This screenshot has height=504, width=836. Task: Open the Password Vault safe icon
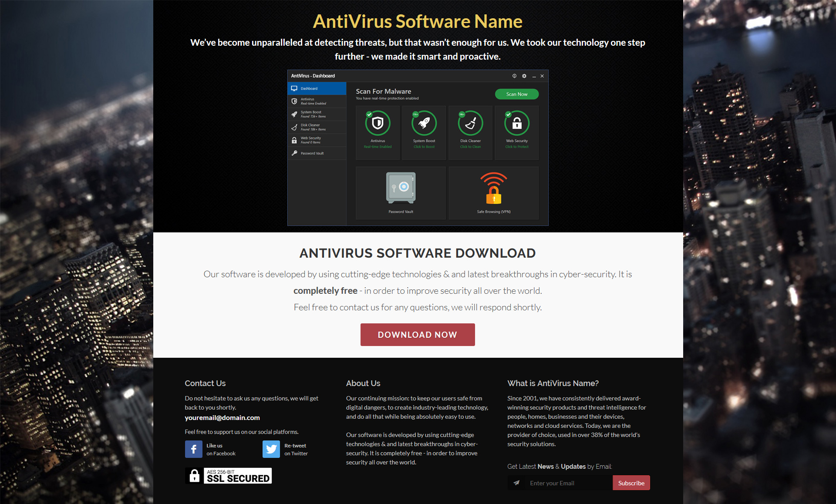tap(401, 188)
